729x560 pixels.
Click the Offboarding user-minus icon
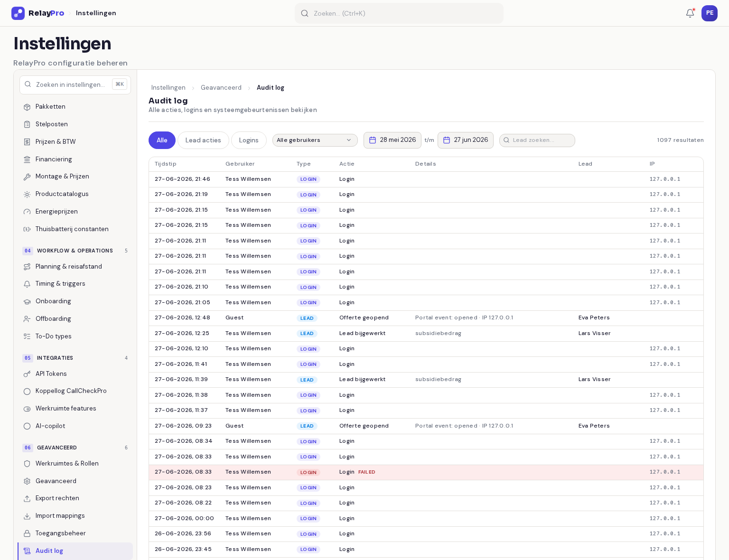click(27, 319)
